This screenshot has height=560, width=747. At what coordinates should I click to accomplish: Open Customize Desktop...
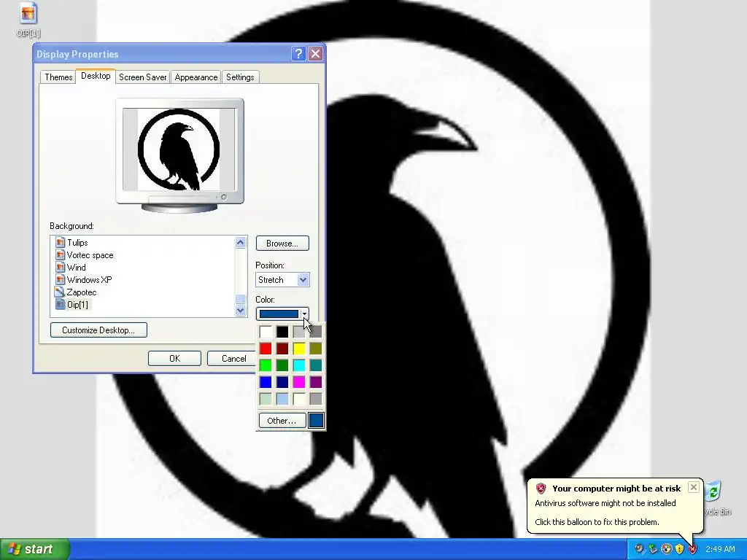tap(98, 330)
